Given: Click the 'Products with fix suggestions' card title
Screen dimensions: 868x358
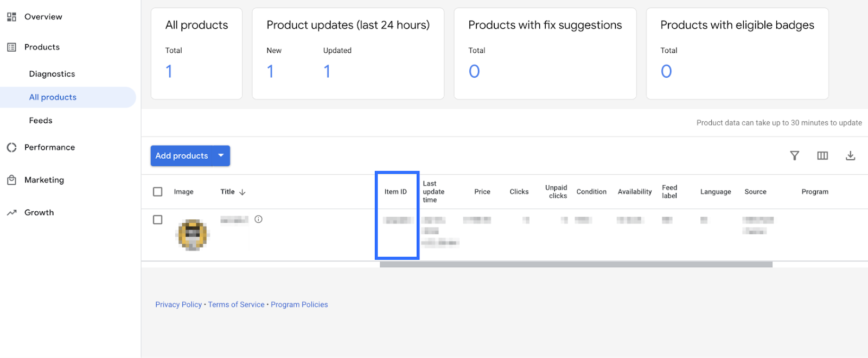Looking at the screenshot, I should pos(545,25).
